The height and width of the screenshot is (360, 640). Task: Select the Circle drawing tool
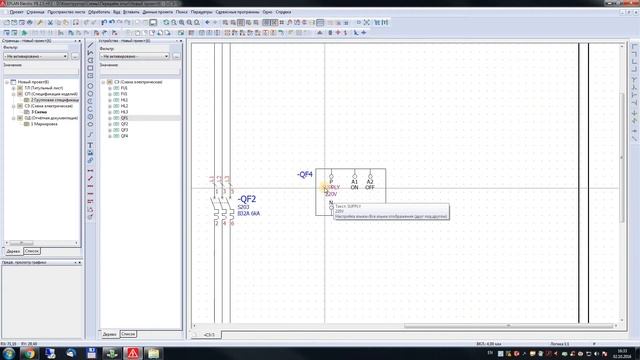[91, 86]
